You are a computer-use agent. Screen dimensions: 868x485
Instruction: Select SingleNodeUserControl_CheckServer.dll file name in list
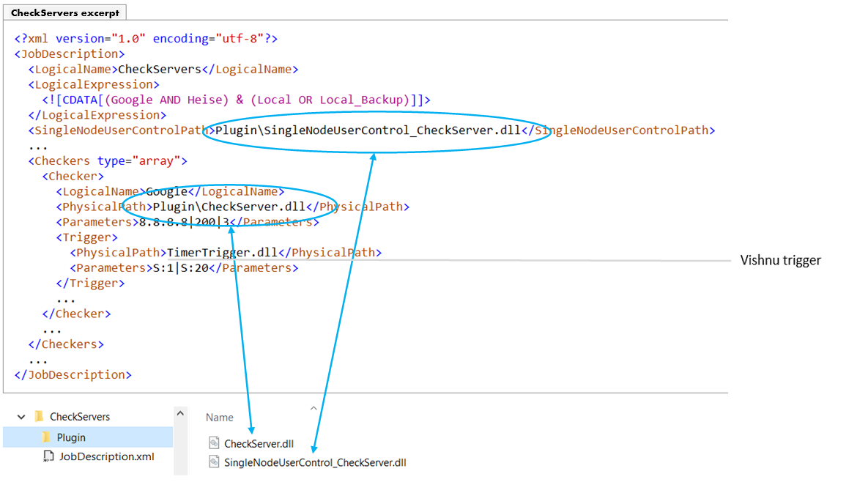(315, 462)
